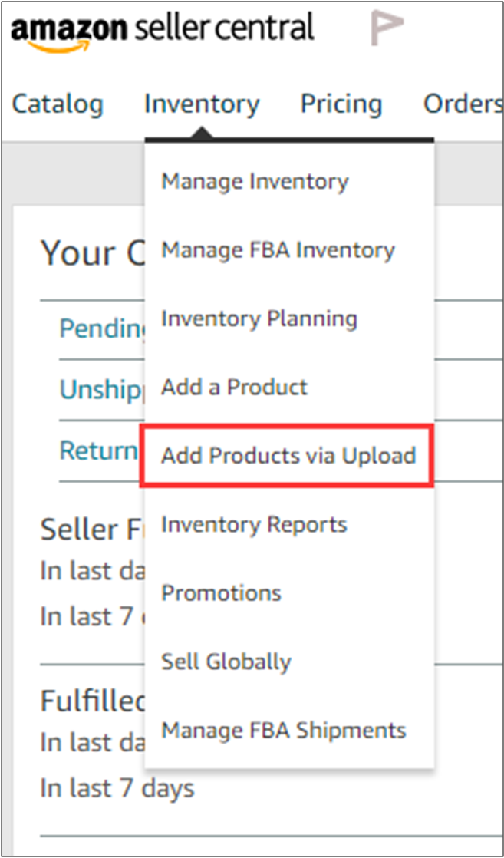Open the Pricing menu
The width and height of the screenshot is (504, 858).
coord(341,104)
